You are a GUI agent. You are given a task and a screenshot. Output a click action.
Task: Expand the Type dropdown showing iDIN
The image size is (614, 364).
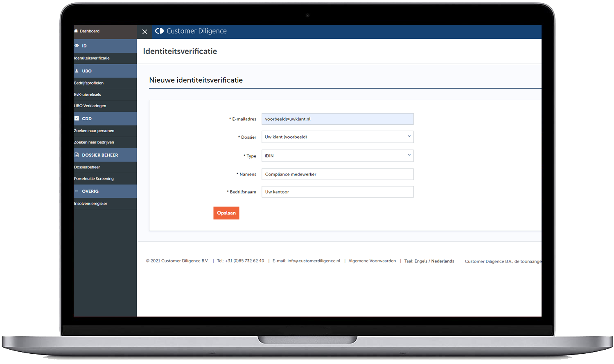click(x=337, y=156)
